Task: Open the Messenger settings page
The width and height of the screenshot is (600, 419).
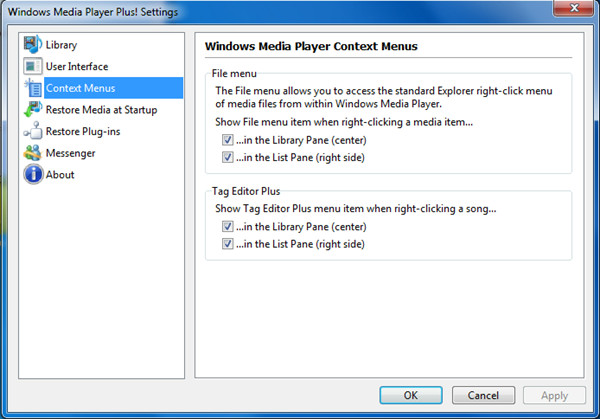Action: [70, 153]
